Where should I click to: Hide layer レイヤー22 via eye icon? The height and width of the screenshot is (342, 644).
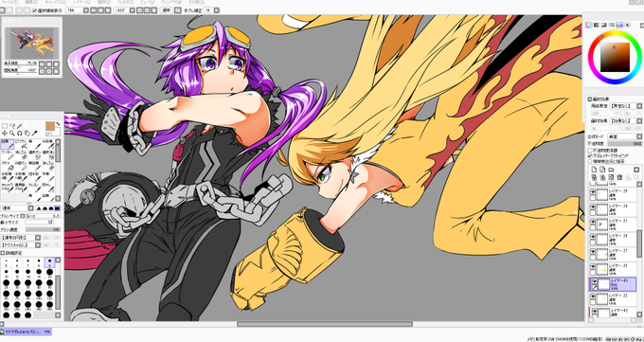click(592, 297)
